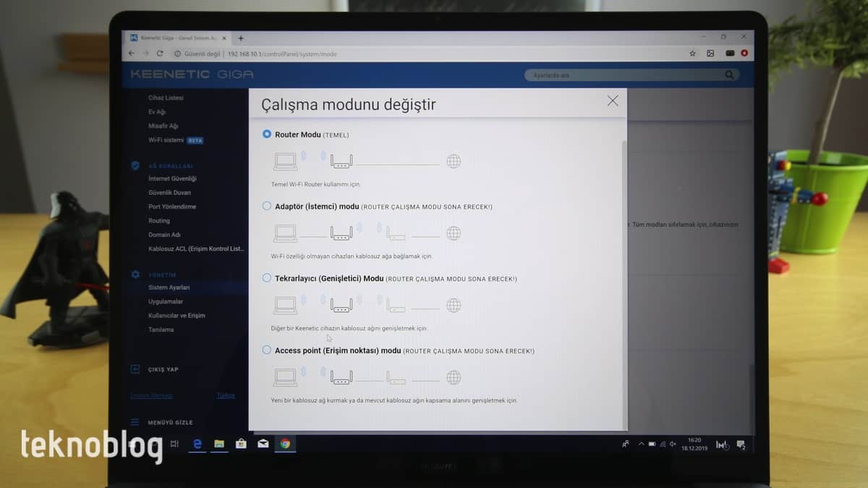
Task: Choose Access point (Erişim noktası) modu
Action: pos(267,350)
